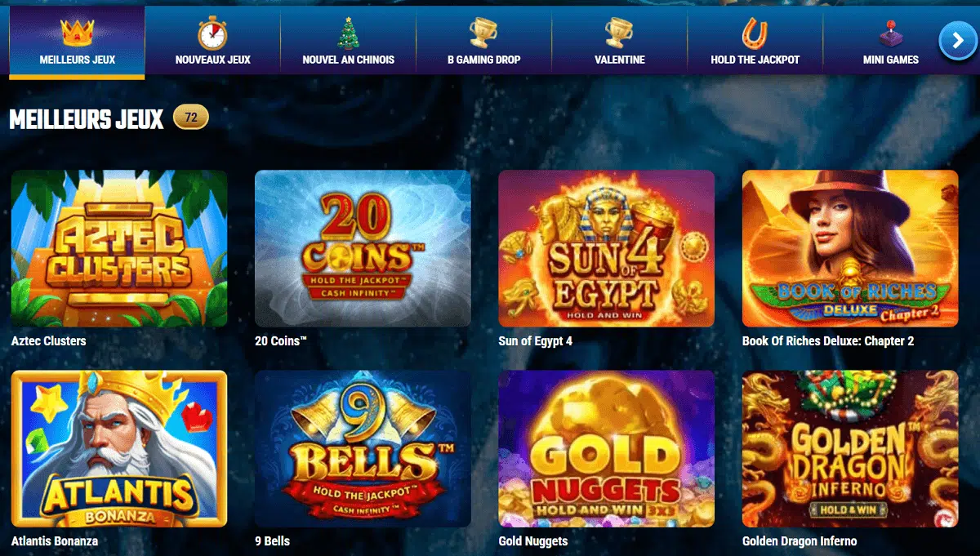Launch the Gold Nuggets game thumbnail
This screenshot has width=980, height=556.
607,448
